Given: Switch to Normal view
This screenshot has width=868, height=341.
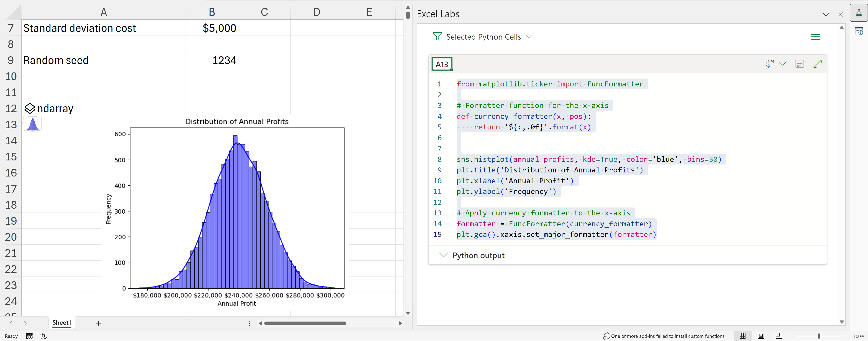Looking at the screenshot, I should tap(742, 336).
